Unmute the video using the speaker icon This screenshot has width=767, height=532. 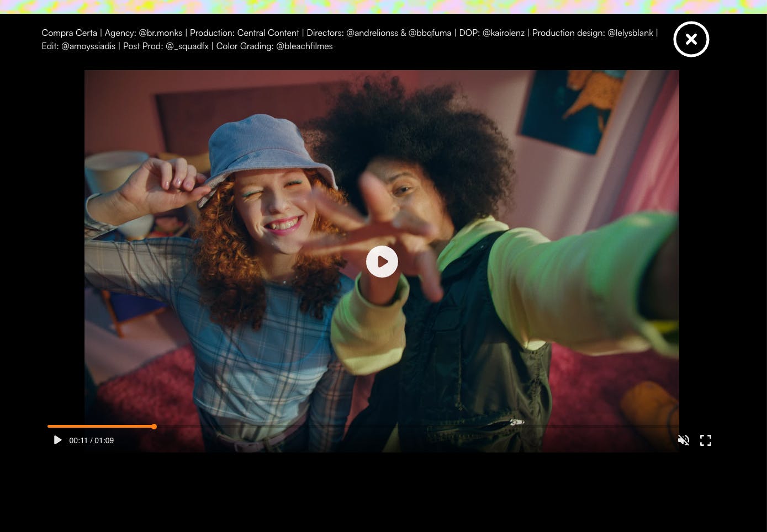(x=683, y=440)
